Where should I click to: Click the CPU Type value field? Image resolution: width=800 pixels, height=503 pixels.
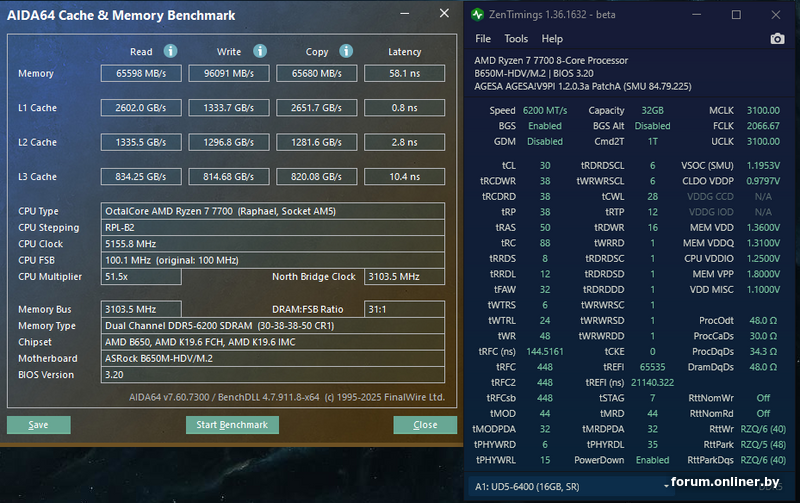273,212
